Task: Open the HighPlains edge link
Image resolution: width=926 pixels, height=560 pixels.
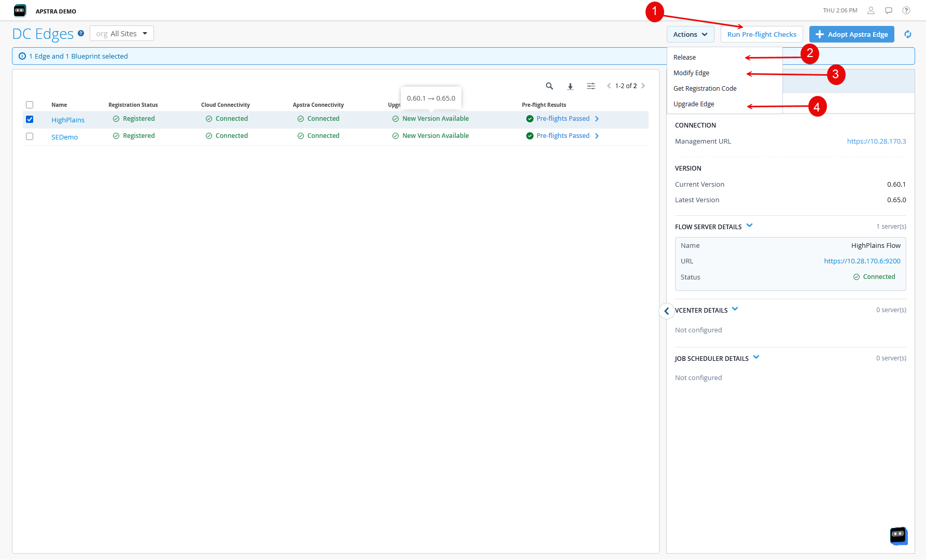Action: tap(68, 120)
